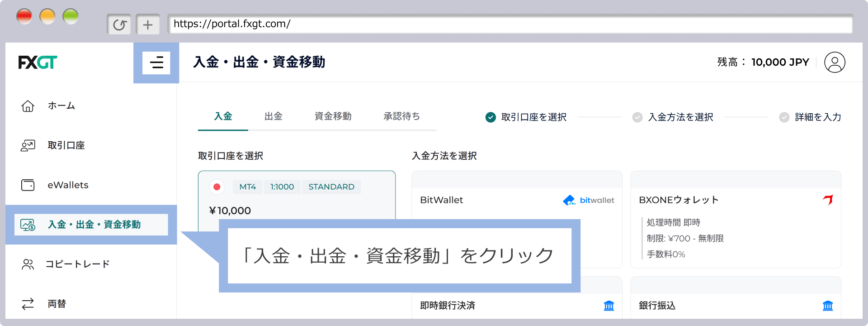
Task: Click the 取引口座 trading account icon
Action: [x=28, y=145]
